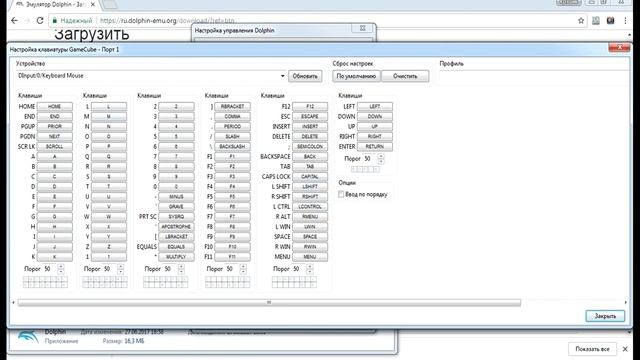Reload the page with refresh icon
The image size is (640, 360).
[40, 20]
